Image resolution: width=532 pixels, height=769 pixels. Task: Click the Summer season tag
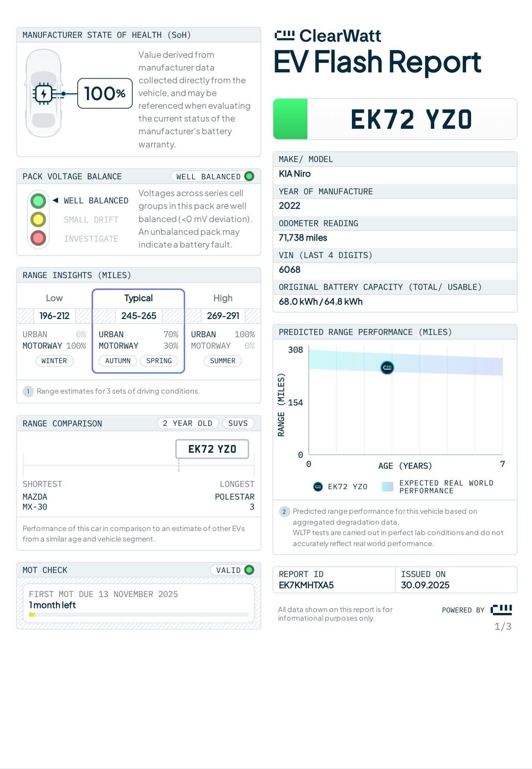222,361
